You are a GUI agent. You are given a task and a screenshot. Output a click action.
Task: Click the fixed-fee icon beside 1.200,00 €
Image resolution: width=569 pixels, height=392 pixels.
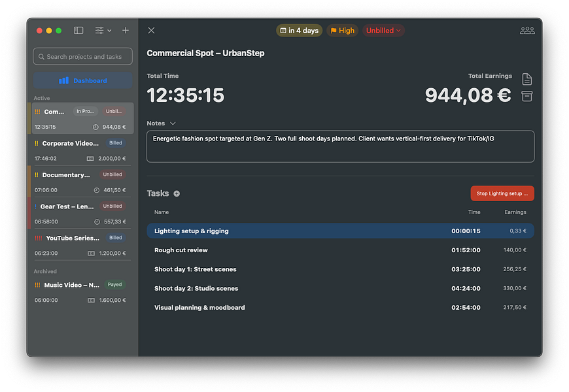coord(91,253)
